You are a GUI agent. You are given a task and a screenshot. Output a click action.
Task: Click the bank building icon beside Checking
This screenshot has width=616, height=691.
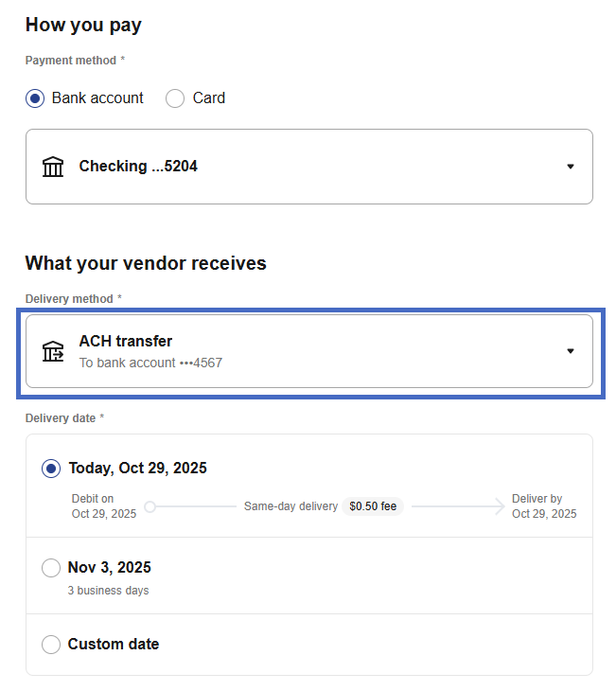[53, 167]
